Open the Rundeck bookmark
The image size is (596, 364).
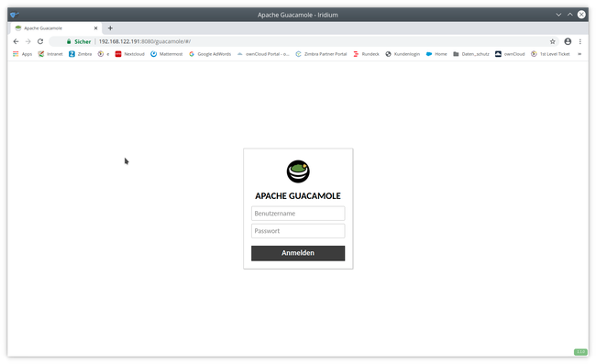pos(367,54)
